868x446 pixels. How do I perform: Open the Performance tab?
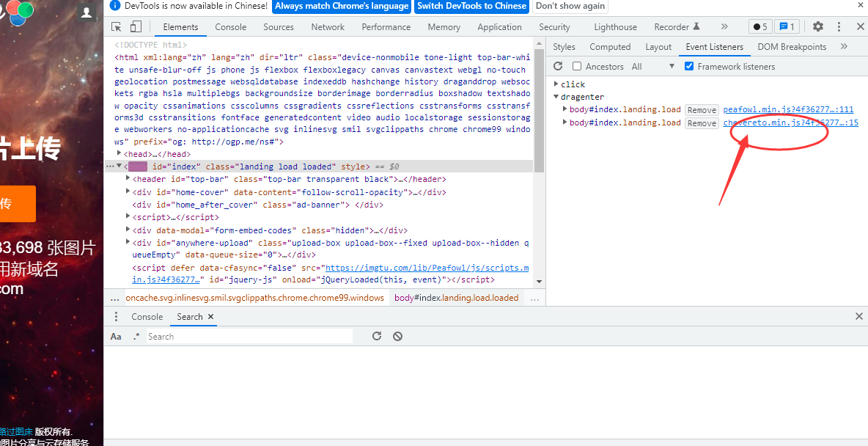tap(386, 26)
